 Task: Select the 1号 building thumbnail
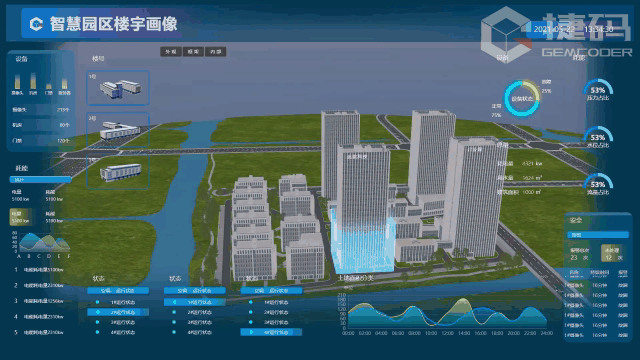pos(118,88)
